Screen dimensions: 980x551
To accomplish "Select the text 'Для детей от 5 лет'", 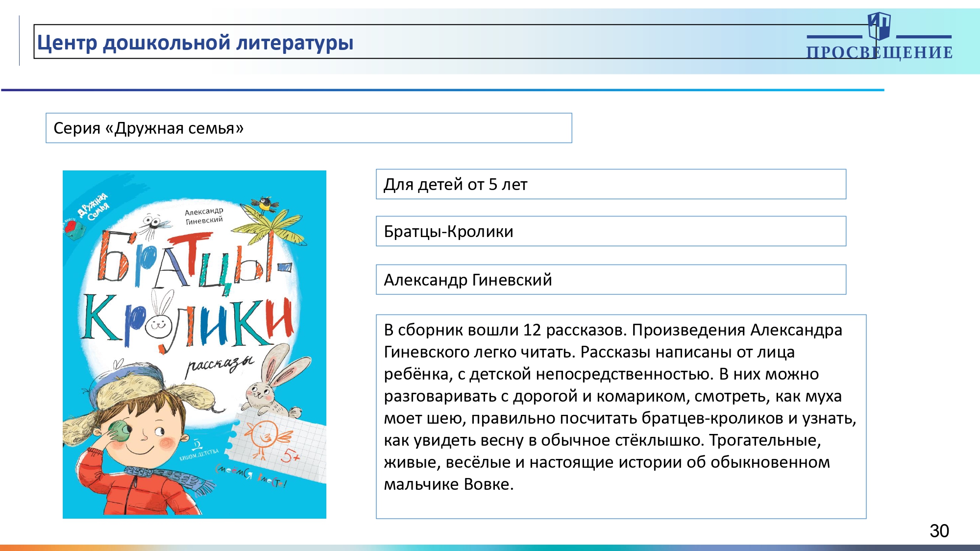I will coord(455,184).
